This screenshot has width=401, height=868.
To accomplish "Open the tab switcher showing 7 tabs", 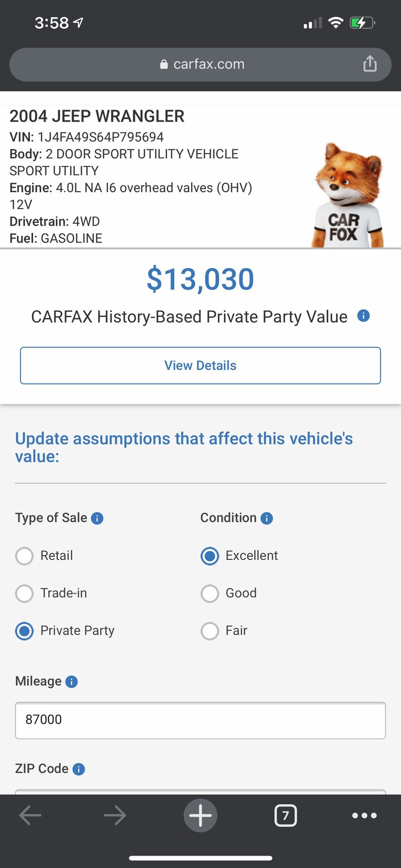I will tap(286, 815).
